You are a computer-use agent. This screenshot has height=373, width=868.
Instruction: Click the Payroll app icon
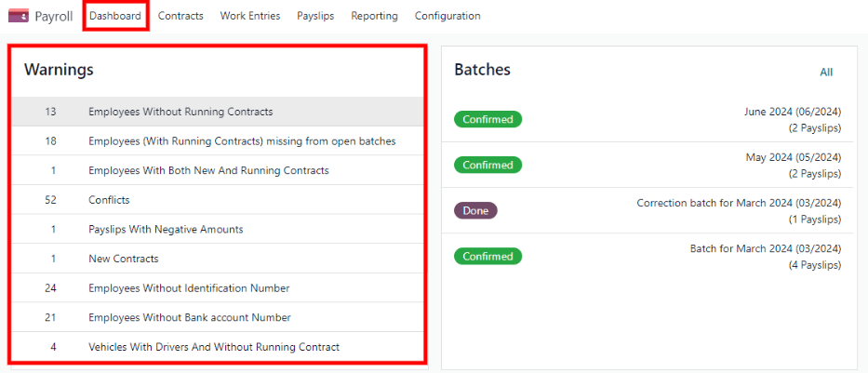click(x=18, y=16)
